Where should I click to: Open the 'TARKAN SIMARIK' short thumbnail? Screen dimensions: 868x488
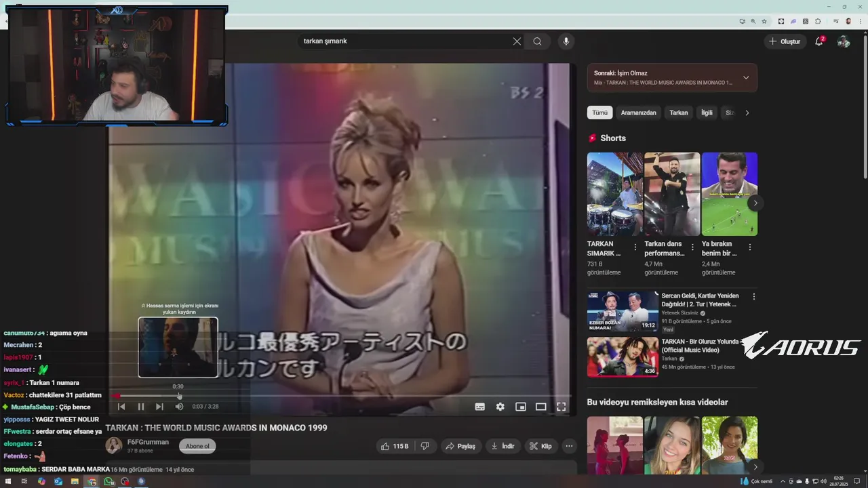coord(614,194)
